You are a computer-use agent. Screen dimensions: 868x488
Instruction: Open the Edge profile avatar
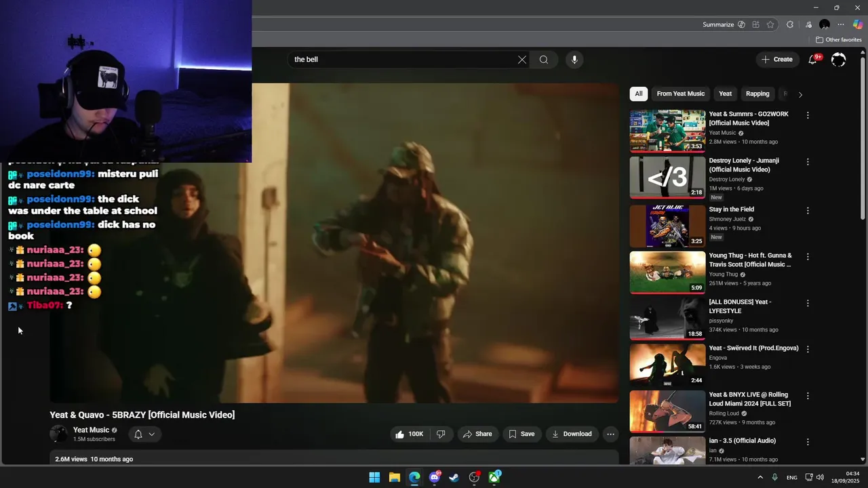coord(825,24)
